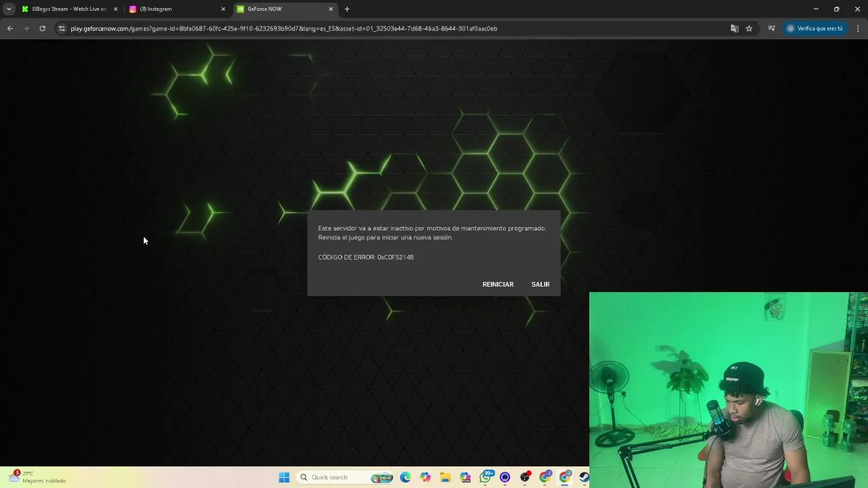Image resolution: width=868 pixels, height=488 pixels.
Task: Open Copilot from the taskbar
Action: pos(425,477)
